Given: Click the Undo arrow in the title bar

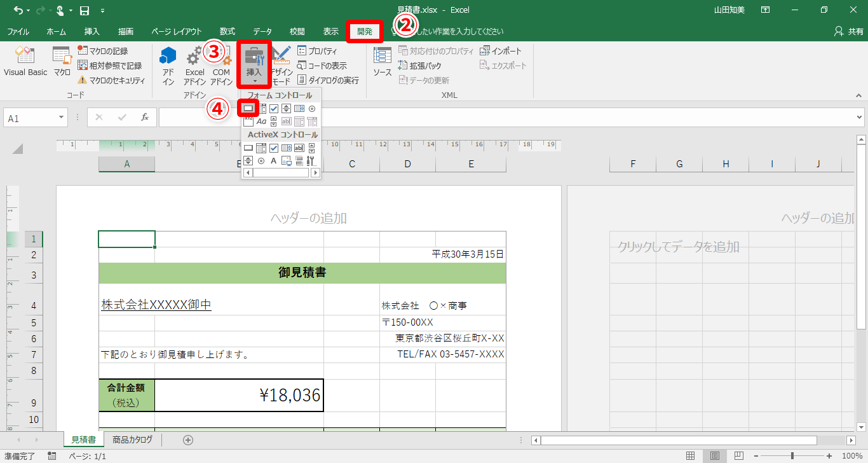Looking at the screenshot, I should [x=17, y=10].
